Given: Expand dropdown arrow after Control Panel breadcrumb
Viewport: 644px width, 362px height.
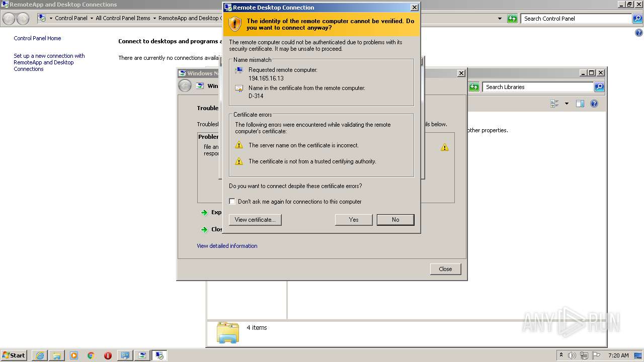Looking at the screenshot, I should coord(92,18).
